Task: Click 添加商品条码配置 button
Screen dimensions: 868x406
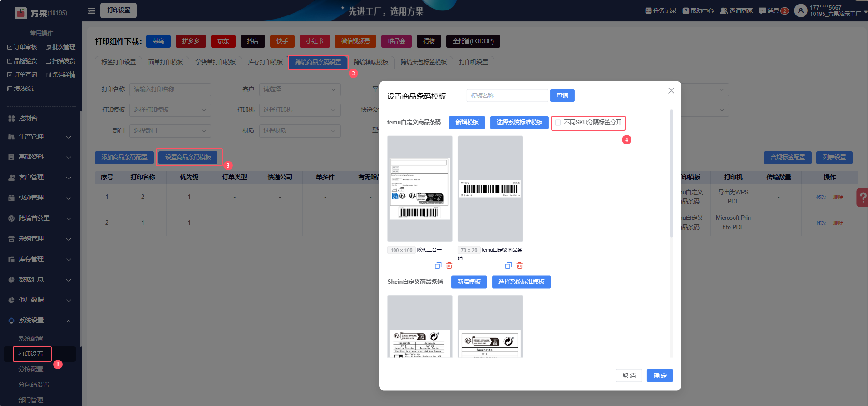Action: pyautogui.click(x=124, y=158)
